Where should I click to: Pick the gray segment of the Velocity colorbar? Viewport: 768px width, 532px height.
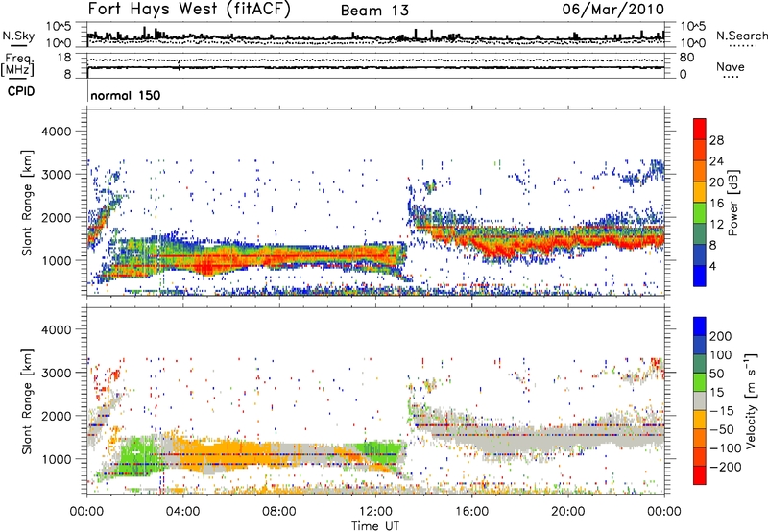700,401
